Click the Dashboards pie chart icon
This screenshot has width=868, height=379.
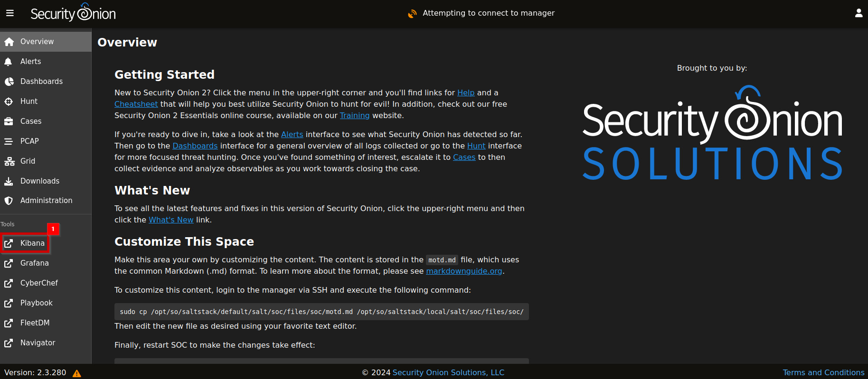coord(9,82)
